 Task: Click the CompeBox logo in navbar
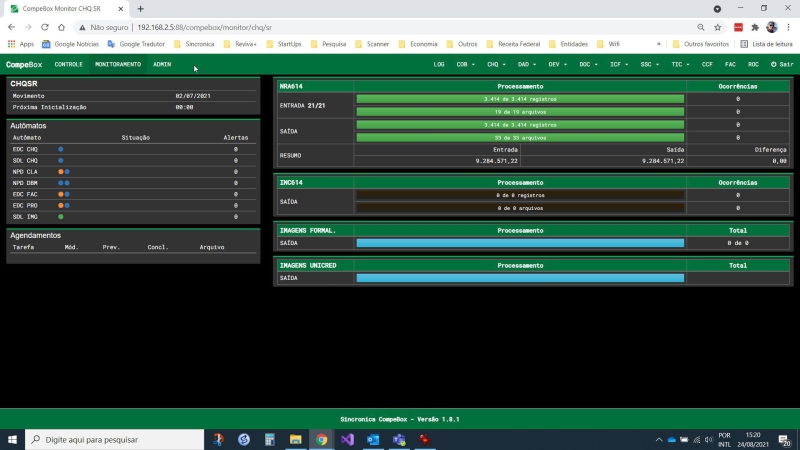[x=24, y=64]
